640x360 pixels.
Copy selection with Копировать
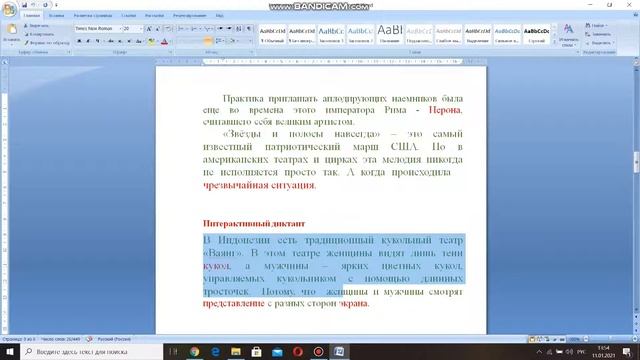point(39,34)
